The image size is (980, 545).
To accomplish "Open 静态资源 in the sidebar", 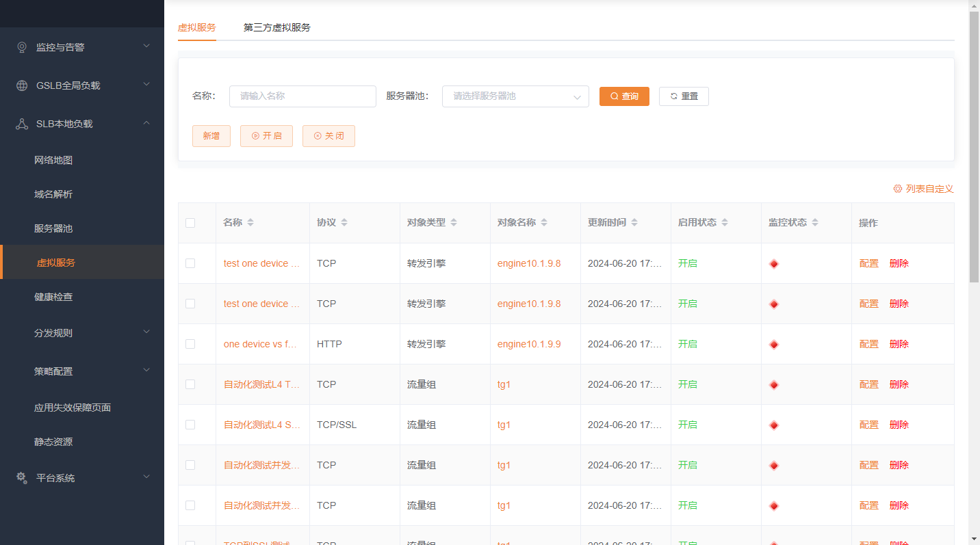I will (53, 442).
